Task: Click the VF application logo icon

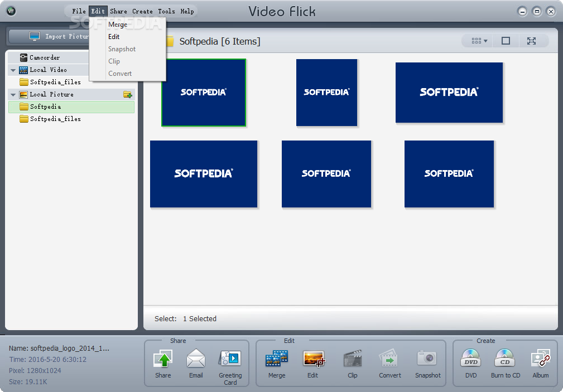Action: tap(11, 11)
